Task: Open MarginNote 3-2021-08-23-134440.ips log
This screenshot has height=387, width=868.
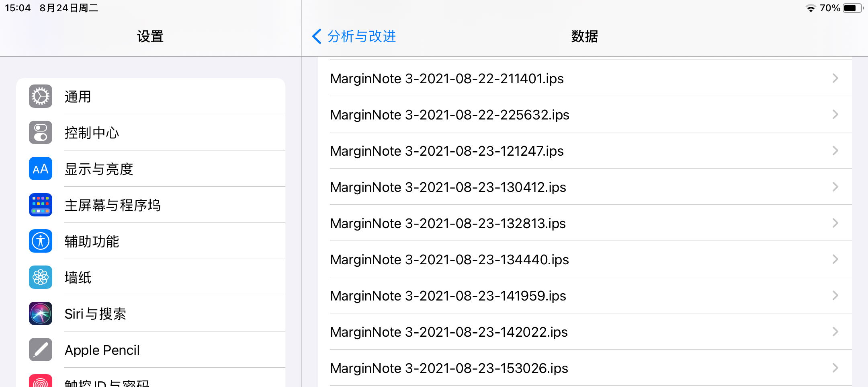Action: pos(585,259)
